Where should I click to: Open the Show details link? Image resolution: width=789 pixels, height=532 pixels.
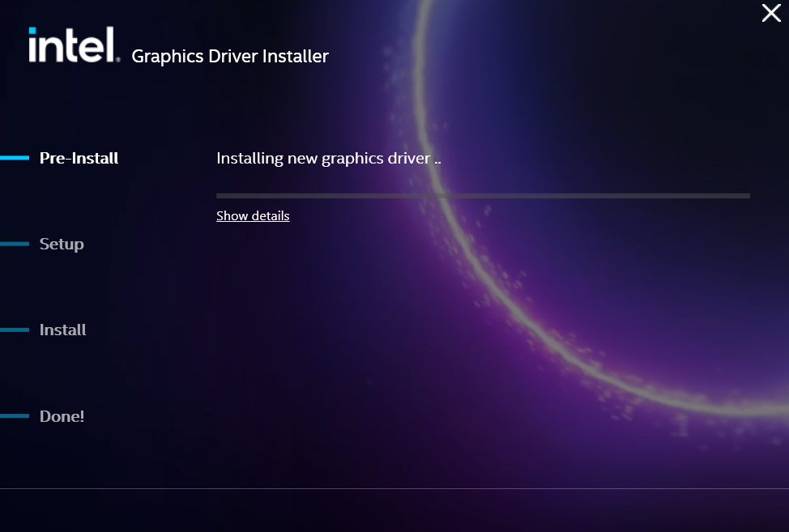253,215
